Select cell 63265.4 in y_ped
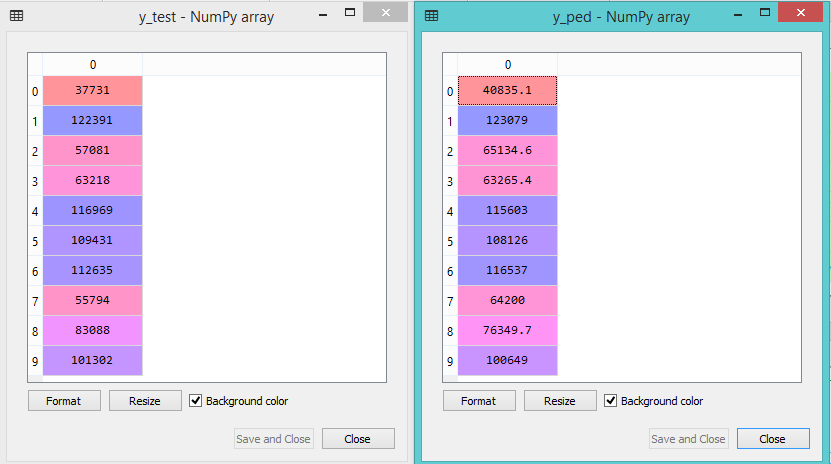This screenshot has height=464, width=831. point(508,181)
